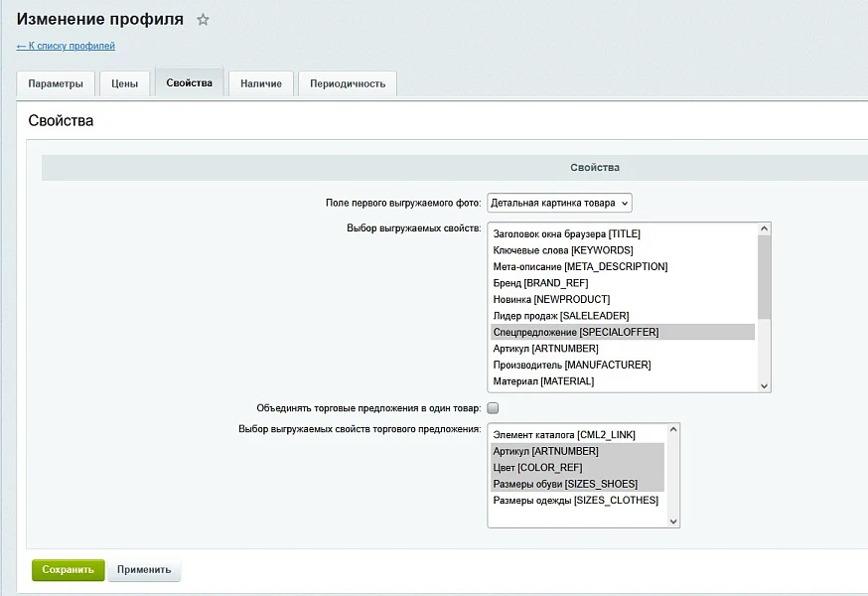The height and width of the screenshot is (596, 868).
Task: Select Мета-описание [META_DESCRIPTION] property
Action: click(623, 266)
